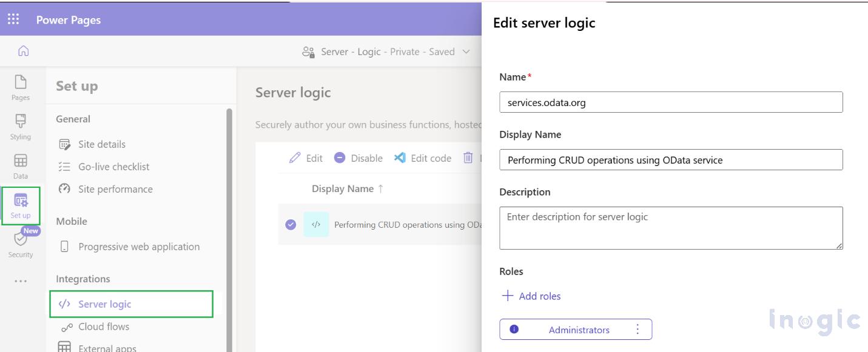Click the info icon on Administrators role

(514, 330)
